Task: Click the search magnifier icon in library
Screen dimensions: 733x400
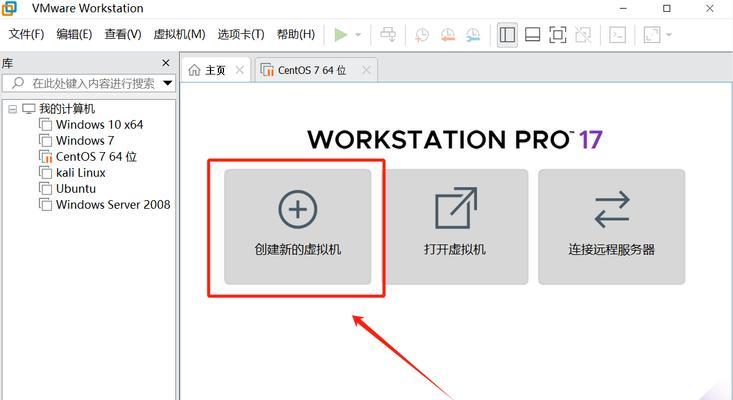Action: (18, 83)
